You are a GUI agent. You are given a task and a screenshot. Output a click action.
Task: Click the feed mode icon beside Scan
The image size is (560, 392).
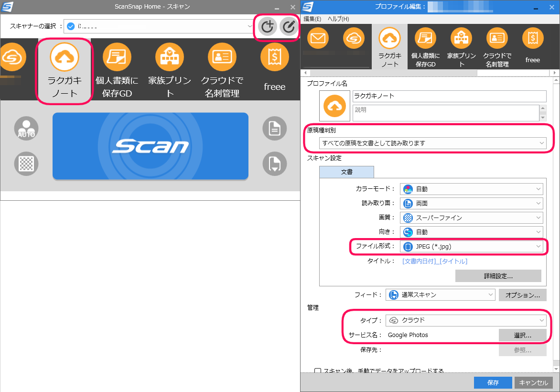pyautogui.click(x=275, y=163)
